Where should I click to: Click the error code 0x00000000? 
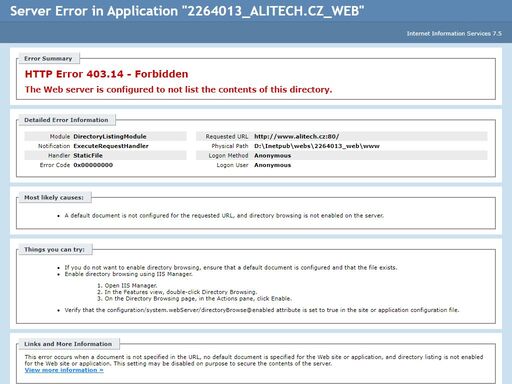click(93, 165)
